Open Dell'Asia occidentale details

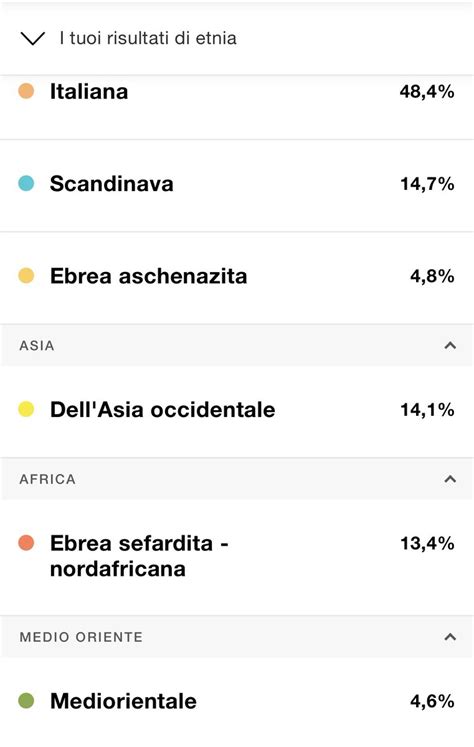[237, 412]
